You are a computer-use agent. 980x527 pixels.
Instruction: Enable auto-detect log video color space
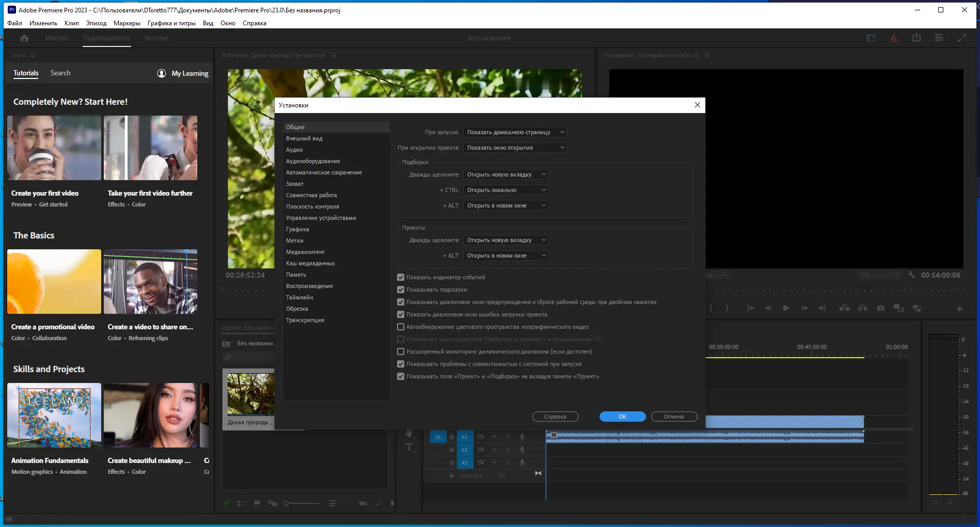[401, 327]
